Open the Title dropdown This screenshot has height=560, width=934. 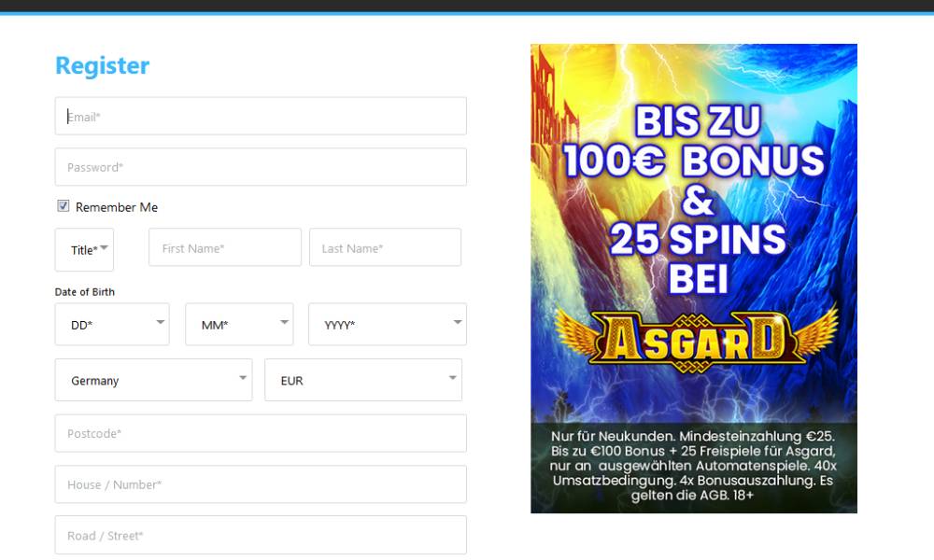pos(84,249)
